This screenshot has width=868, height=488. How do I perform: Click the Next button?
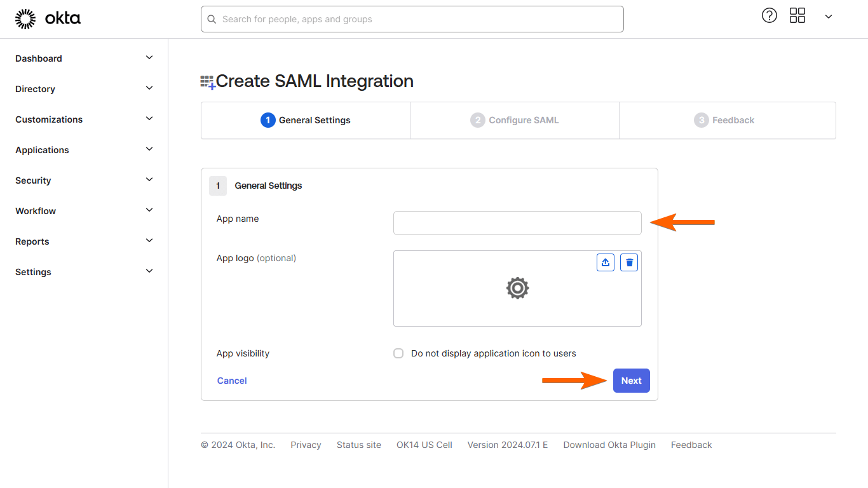pos(631,381)
